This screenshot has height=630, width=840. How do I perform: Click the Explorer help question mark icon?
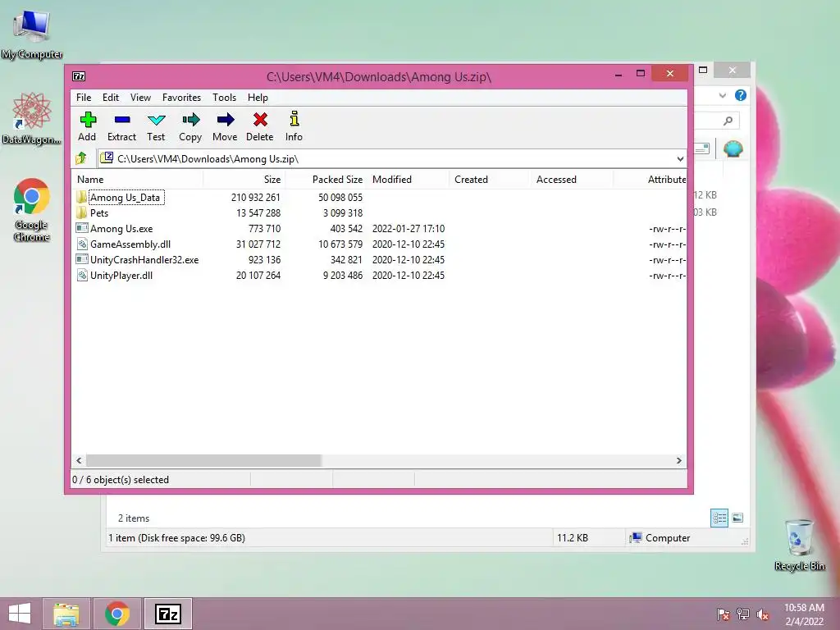741,95
